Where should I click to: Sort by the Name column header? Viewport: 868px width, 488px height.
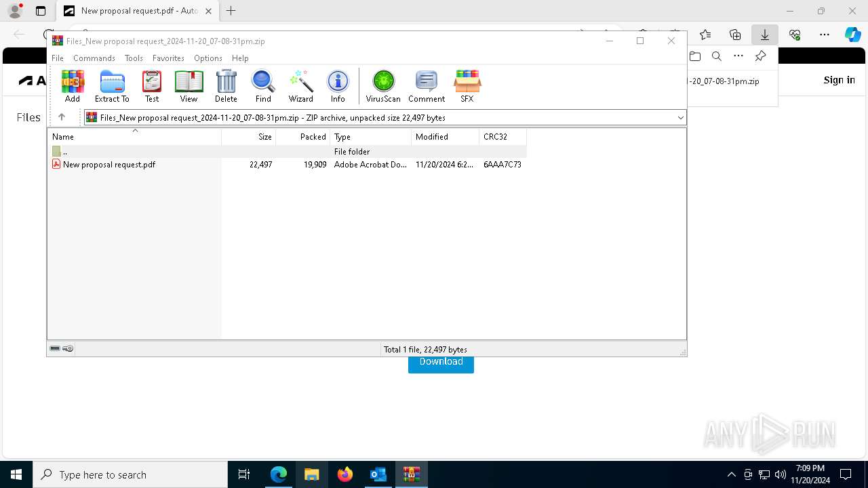(134, 136)
